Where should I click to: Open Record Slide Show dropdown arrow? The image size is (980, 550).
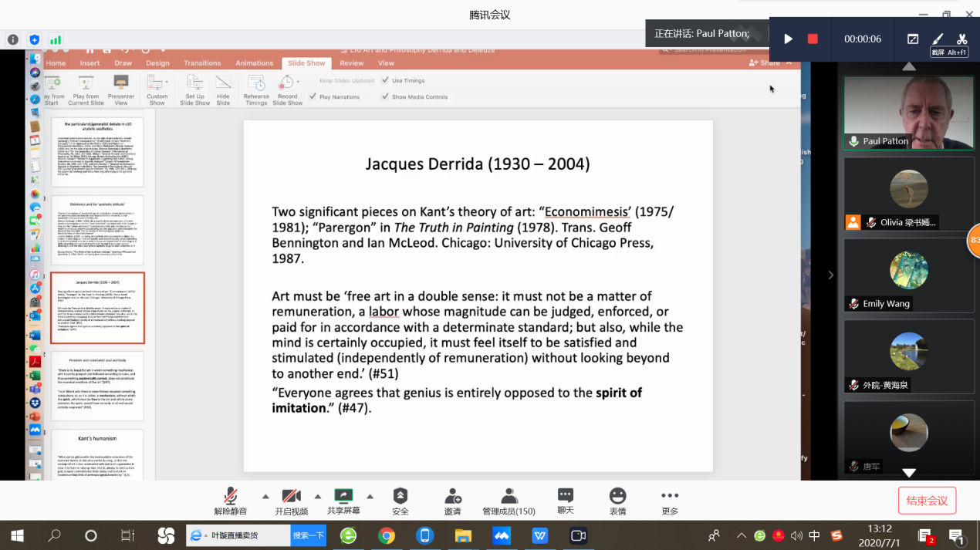[x=298, y=81]
